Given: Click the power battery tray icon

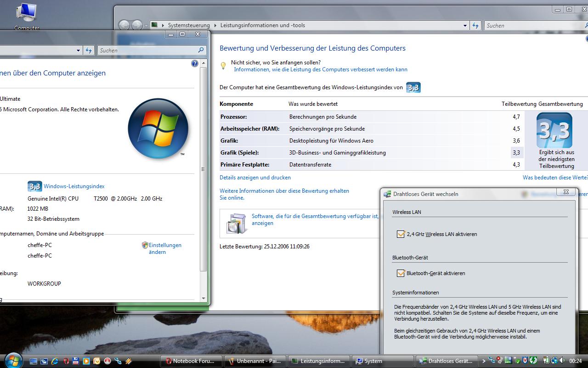Looking at the screenshot, I should click(546, 361).
